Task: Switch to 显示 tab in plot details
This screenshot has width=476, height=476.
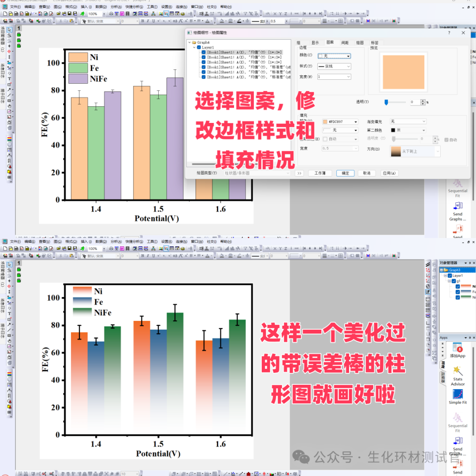Action: click(x=315, y=43)
